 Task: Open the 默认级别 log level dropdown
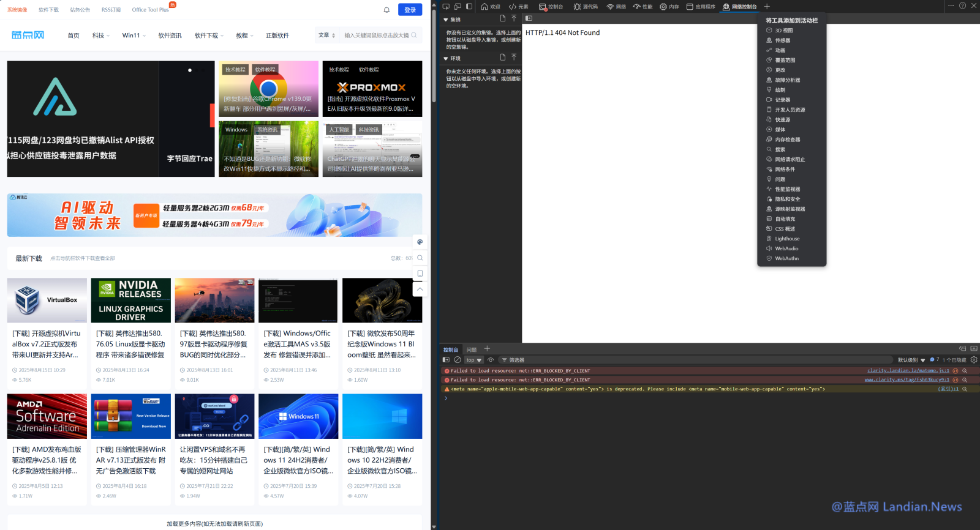point(911,360)
